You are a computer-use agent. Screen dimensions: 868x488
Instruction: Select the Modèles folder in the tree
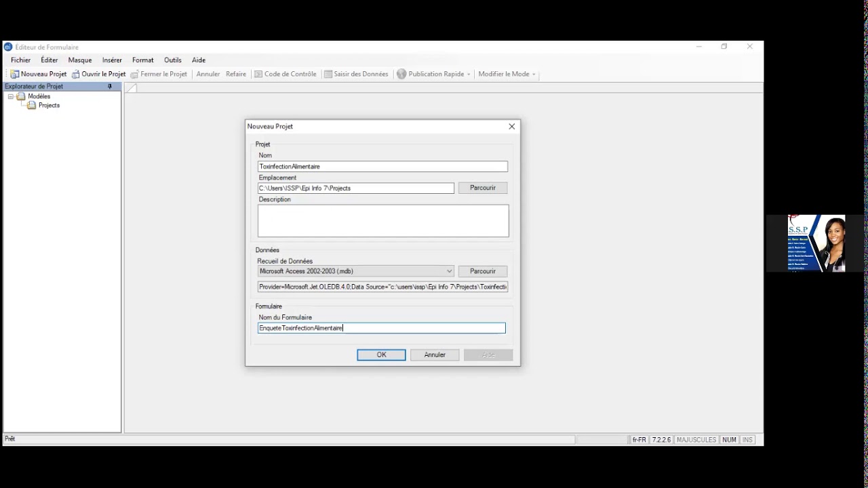pos(39,96)
